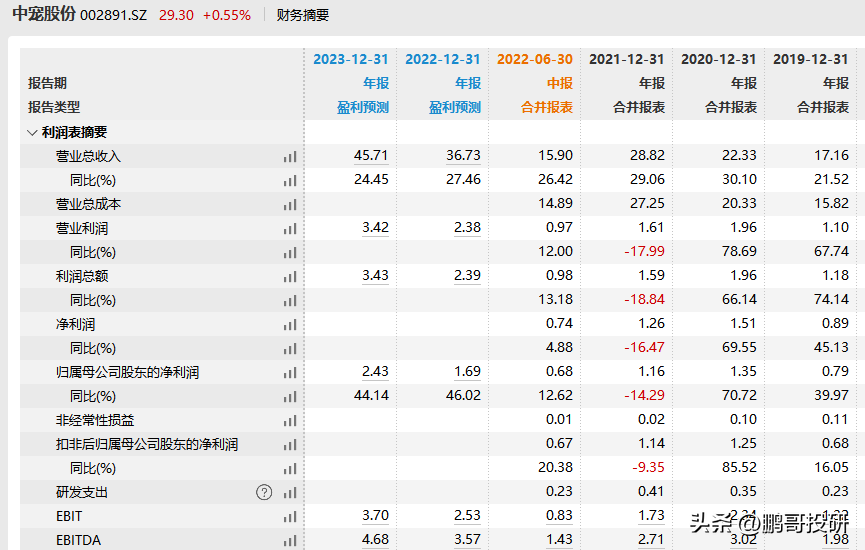Click 2019 revenue value 17.16
The width and height of the screenshot is (865, 550).
pyautogui.click(x=831, y=156)
